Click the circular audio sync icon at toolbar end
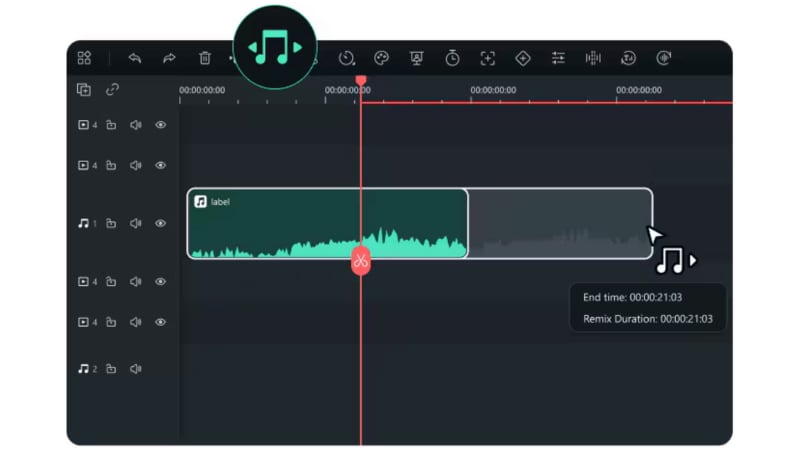Image resolution: width=800 pixels, height=450 pixels. tap(663, 58)
